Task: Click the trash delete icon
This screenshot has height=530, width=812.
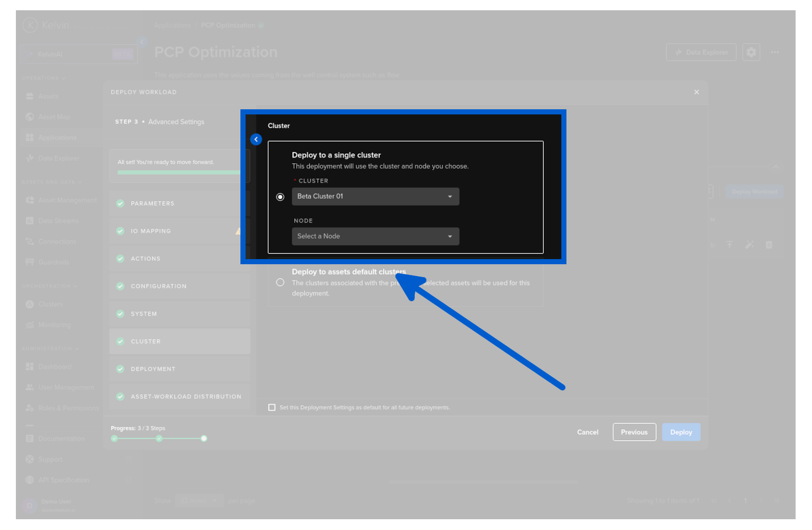Action: tap(768, 245)
